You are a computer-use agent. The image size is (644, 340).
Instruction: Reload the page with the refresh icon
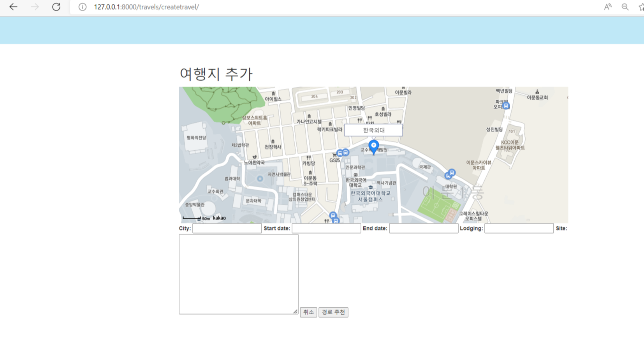tap(56, 7)
